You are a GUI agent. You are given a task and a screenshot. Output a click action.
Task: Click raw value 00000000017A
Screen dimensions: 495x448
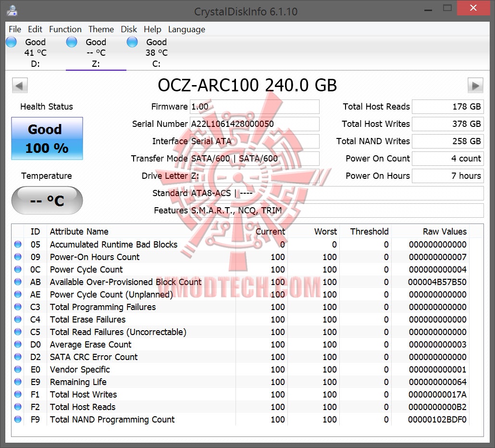coord(437,395)
